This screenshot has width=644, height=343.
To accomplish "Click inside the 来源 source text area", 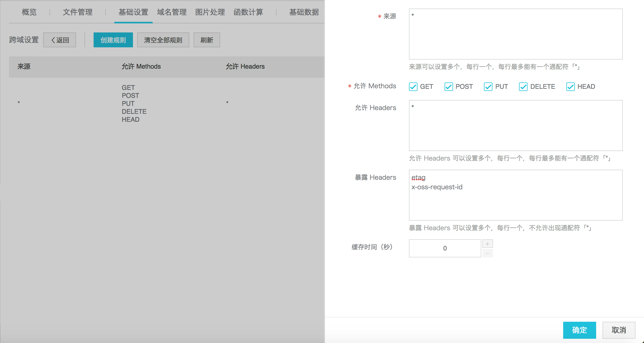I will [515, 34].
